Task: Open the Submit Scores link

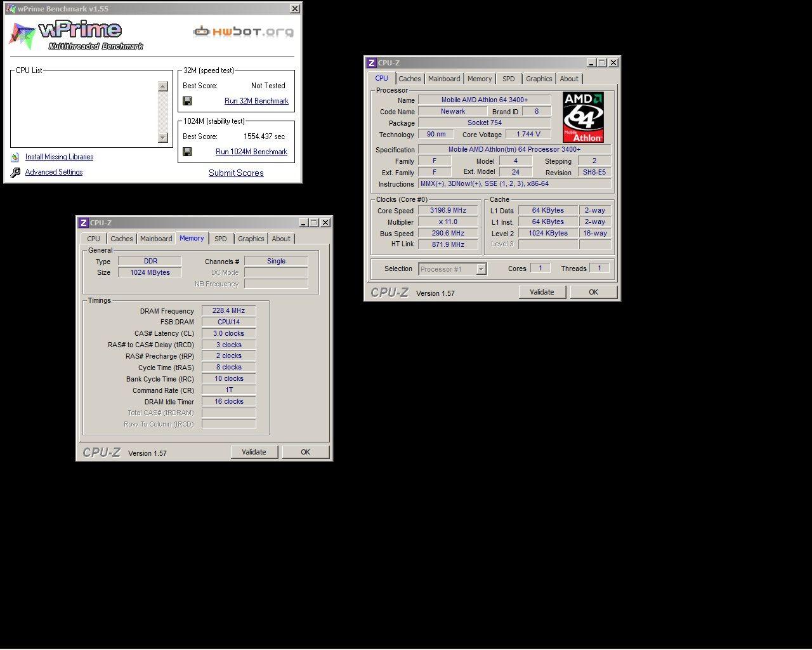Action: point(236,173)
